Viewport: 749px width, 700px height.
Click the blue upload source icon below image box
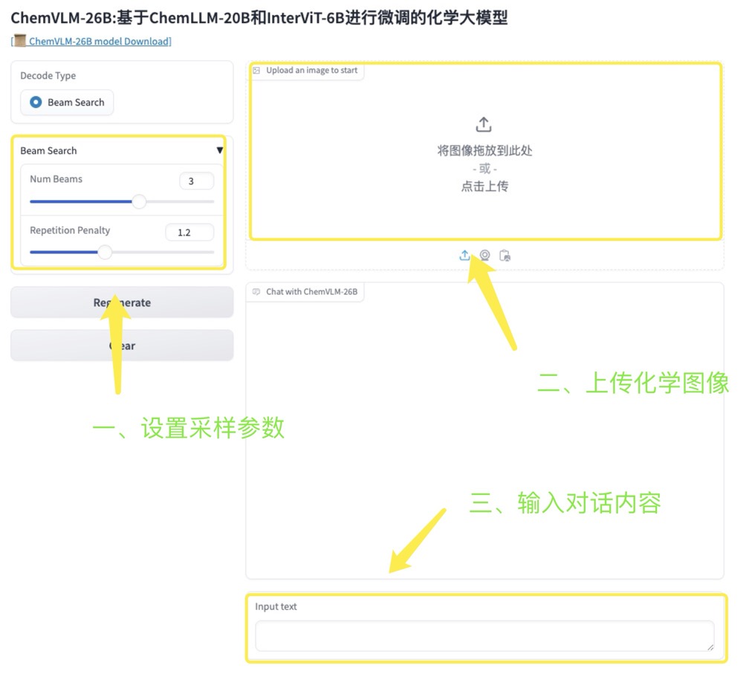[x=464, y=256]
